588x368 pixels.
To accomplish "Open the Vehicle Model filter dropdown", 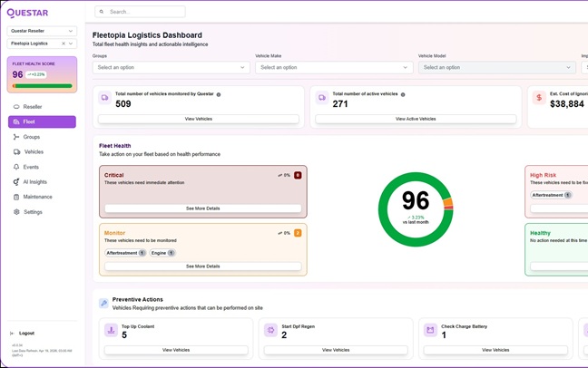I will click(x=497, y=67).
